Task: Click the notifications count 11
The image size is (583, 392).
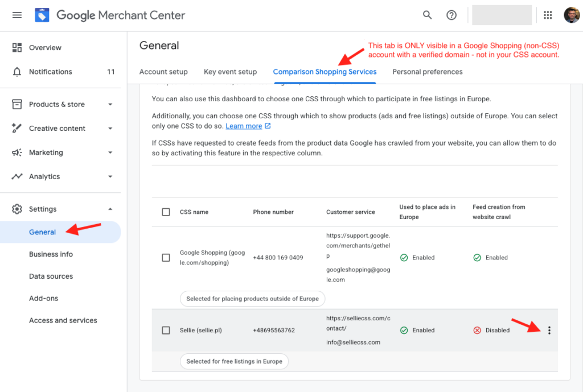Action: 111,72
